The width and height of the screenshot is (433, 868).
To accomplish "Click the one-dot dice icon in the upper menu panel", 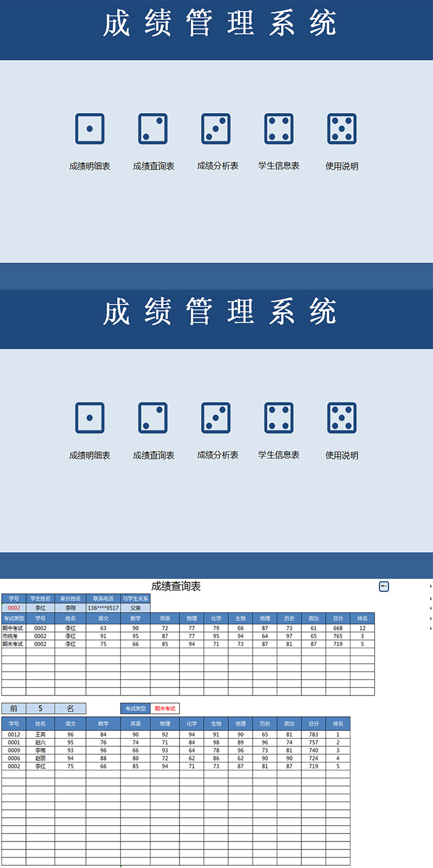I will [89, 129].
